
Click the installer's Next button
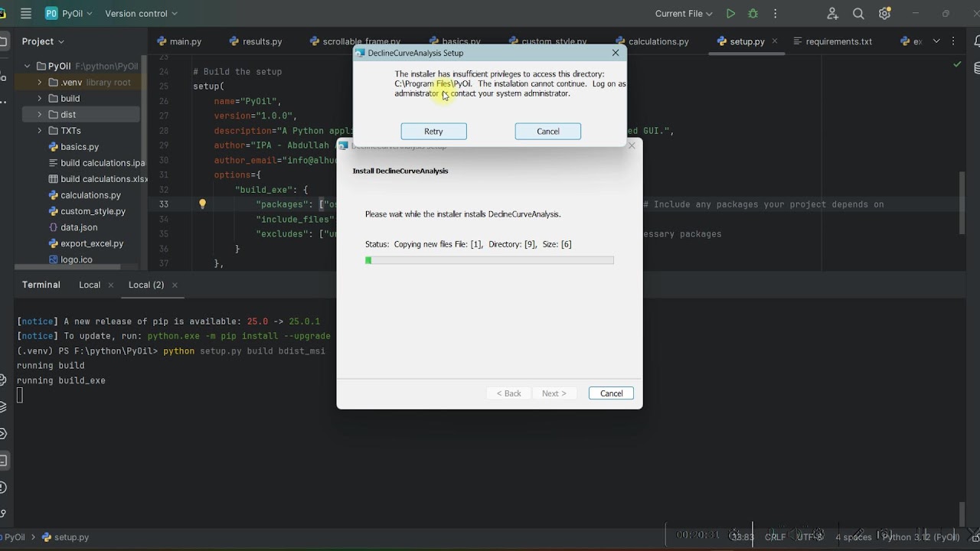[554, 393]
